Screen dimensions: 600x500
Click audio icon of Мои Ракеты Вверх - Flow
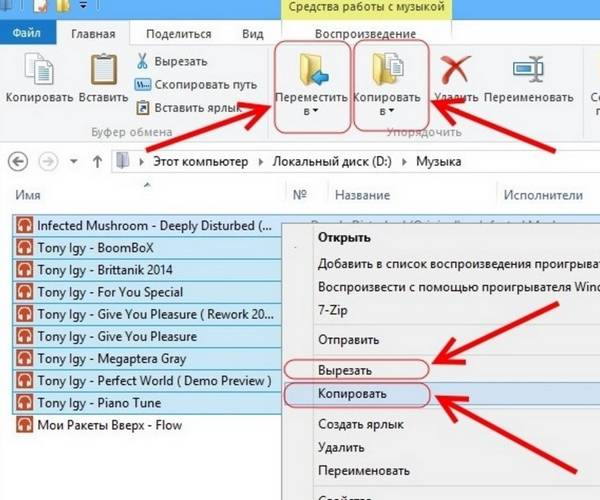pyautogui.click(x=24, y=425)
